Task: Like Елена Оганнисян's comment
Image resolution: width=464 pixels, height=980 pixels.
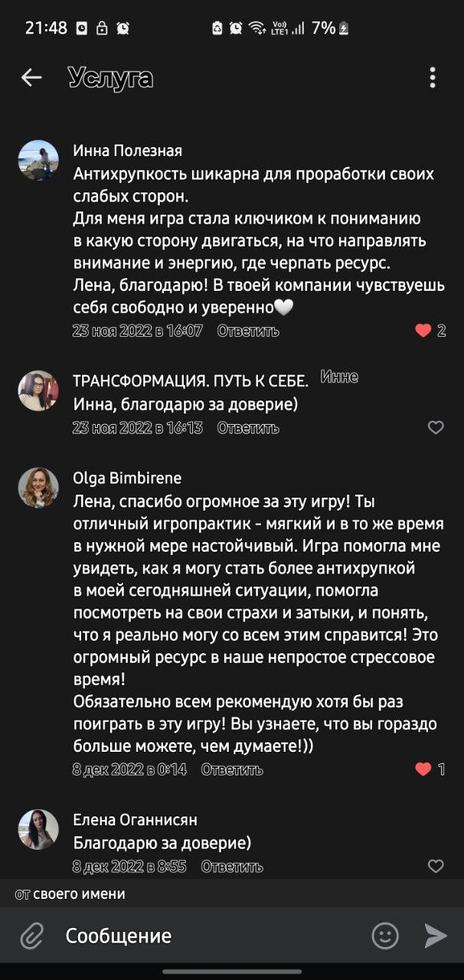Action: pyautogui.click(x=436, y=866)
